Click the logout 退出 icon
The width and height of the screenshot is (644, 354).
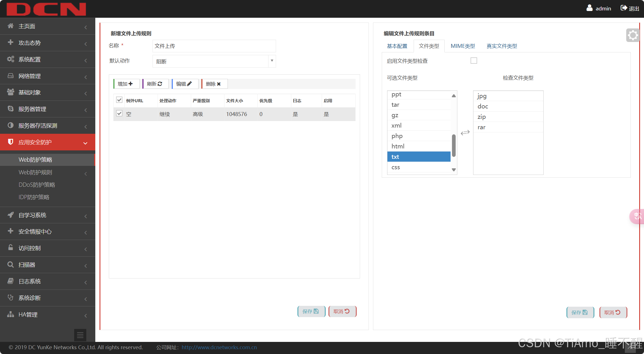[624, 8]
